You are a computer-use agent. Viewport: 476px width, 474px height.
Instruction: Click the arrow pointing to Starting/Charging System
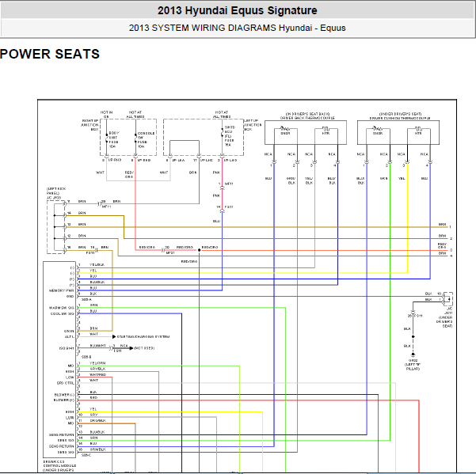click(114, 336)
